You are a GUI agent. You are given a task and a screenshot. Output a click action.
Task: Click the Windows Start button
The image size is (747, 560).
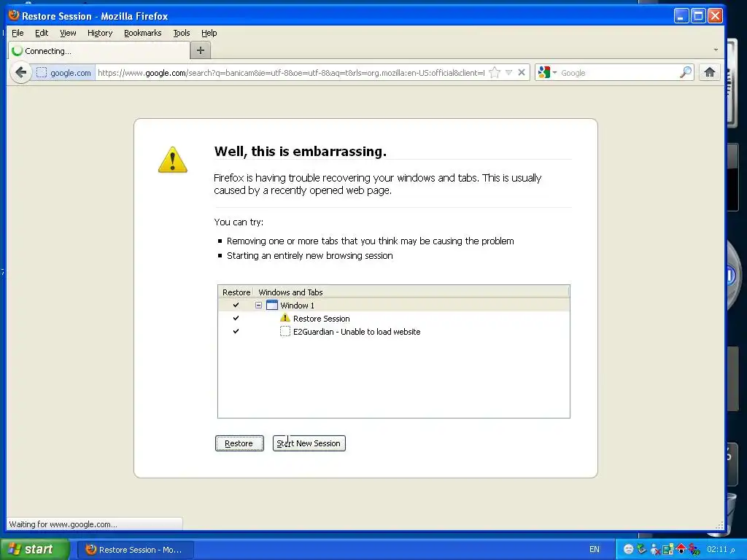(34, 549)
